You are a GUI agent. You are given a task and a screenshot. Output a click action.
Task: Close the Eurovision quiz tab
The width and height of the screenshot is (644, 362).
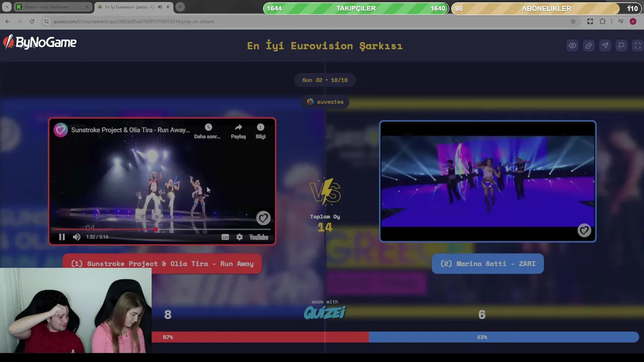168,7
